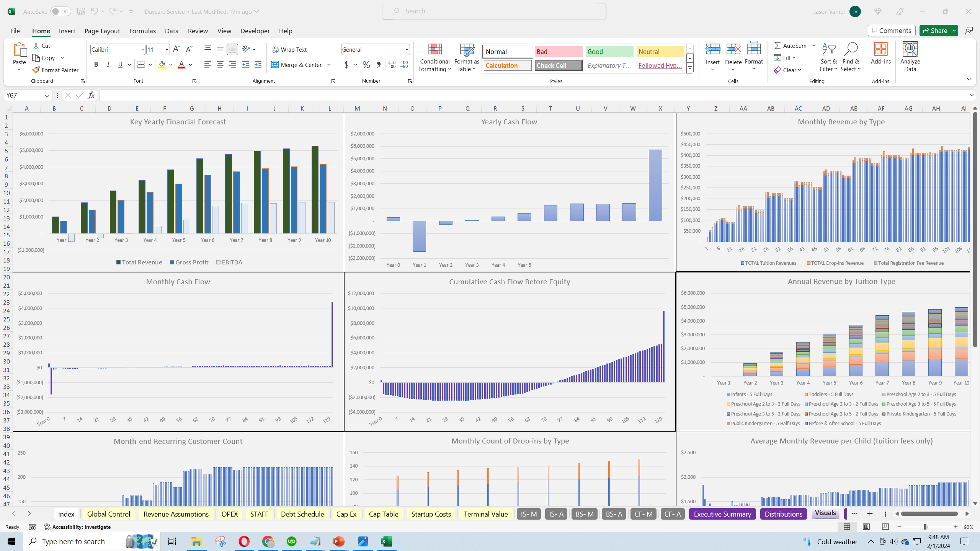Switch to Executive Summary sheet tab
Screen dimensions: 980x551
(x=722, y=514)
